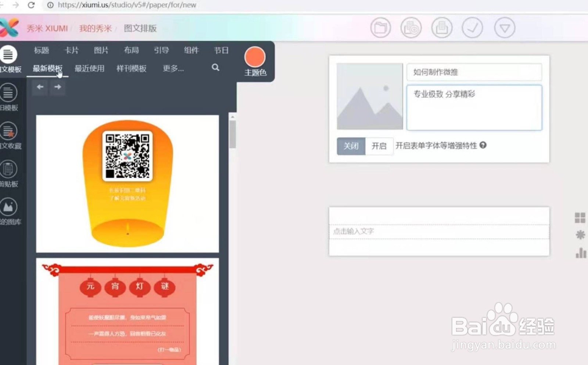
Task: Go to previous template page arrow
Action: [40, 87]
